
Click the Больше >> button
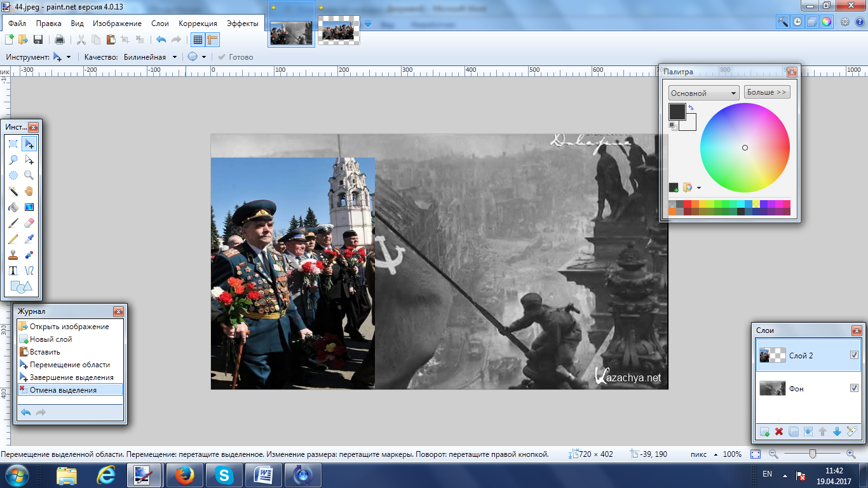pyautogui.click(x=767, y=92)
